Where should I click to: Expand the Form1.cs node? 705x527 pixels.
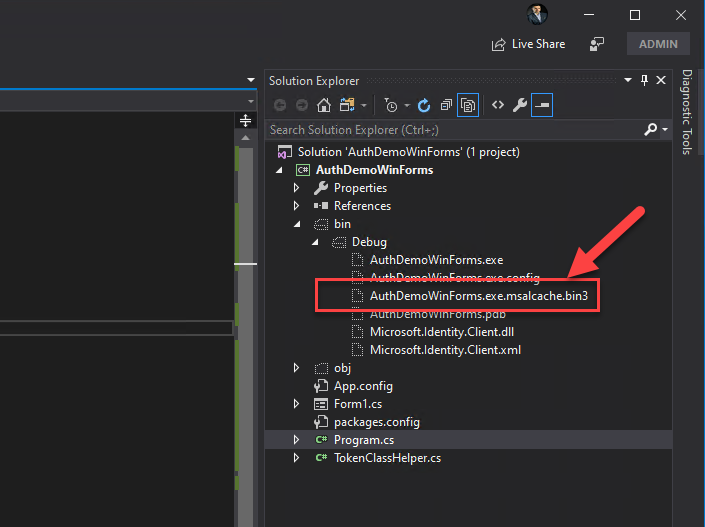[296, 404]
